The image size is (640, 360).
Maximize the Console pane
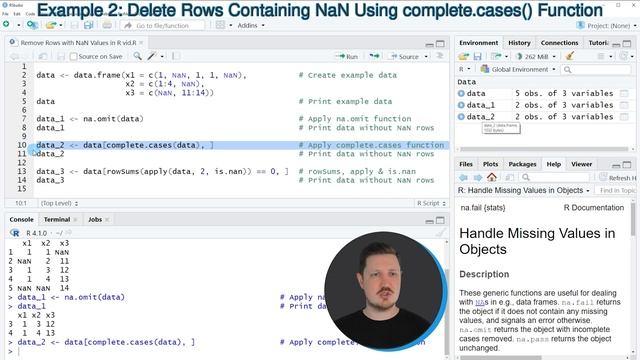point(440,220)
